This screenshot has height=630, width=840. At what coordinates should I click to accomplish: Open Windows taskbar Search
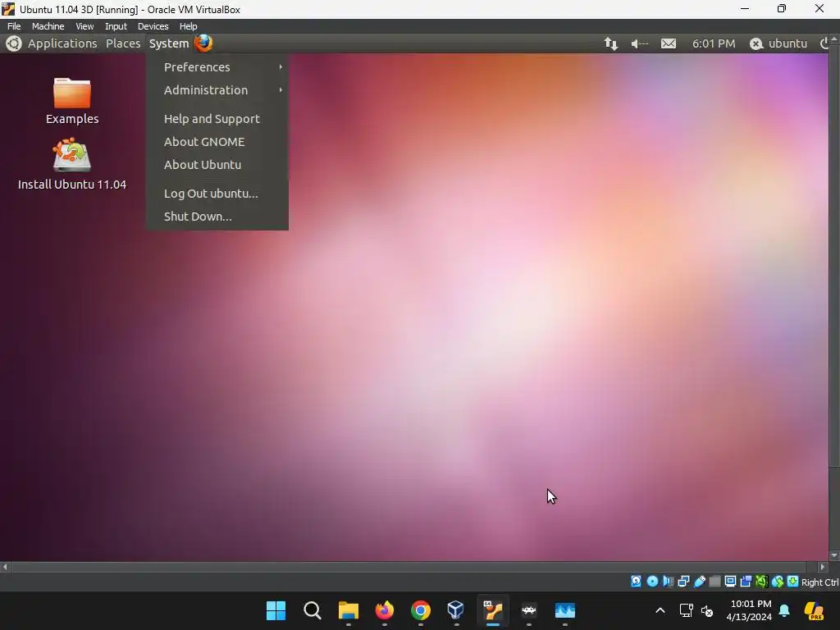(x=313, y=610)
